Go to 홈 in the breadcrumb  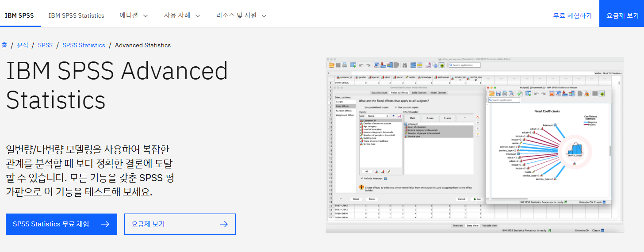click(x=4, y=45)
